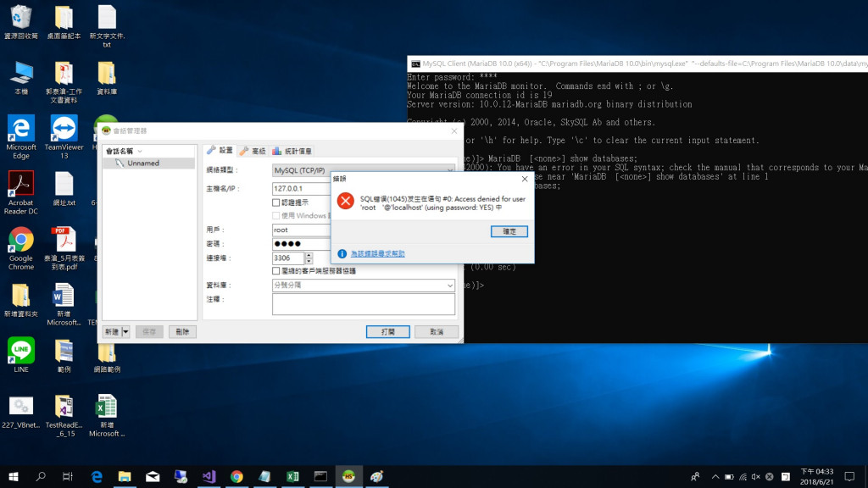
Task: Decrease port 3306 with down arrow
Action: point(309,261)
